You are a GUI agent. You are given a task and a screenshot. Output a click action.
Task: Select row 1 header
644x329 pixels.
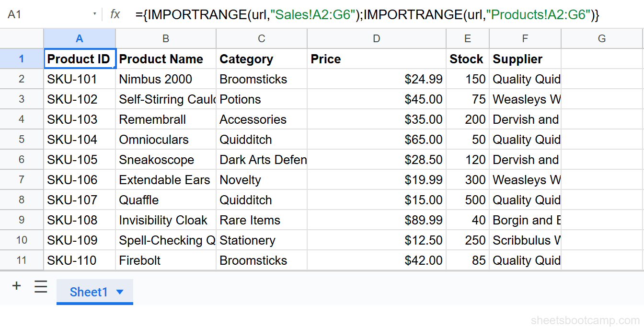coord(22,59)
